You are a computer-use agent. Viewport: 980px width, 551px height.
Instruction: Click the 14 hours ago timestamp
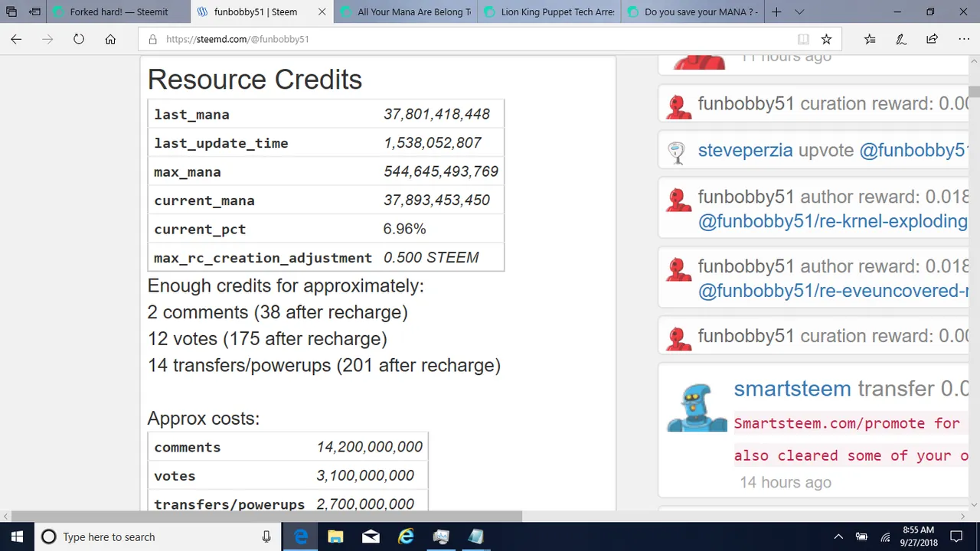786,482
